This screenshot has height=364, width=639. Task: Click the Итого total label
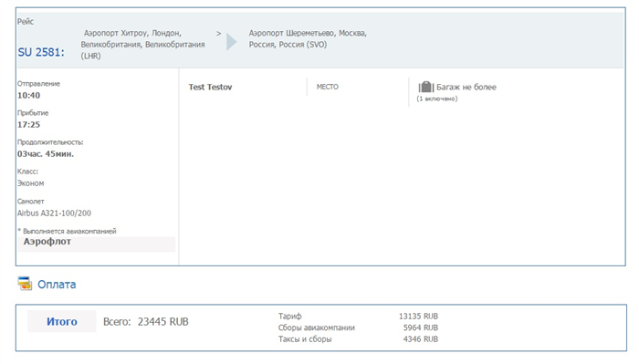pyautogui.click(x=62, y=322)
